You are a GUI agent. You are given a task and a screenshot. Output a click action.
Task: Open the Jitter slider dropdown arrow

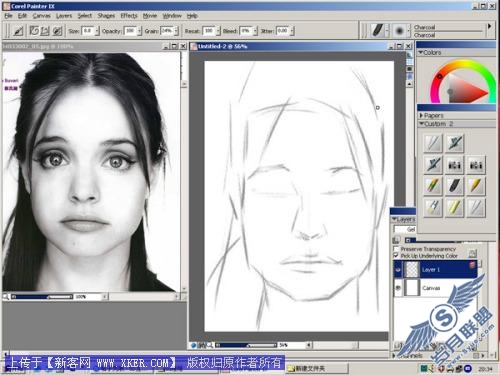[292, 31]
